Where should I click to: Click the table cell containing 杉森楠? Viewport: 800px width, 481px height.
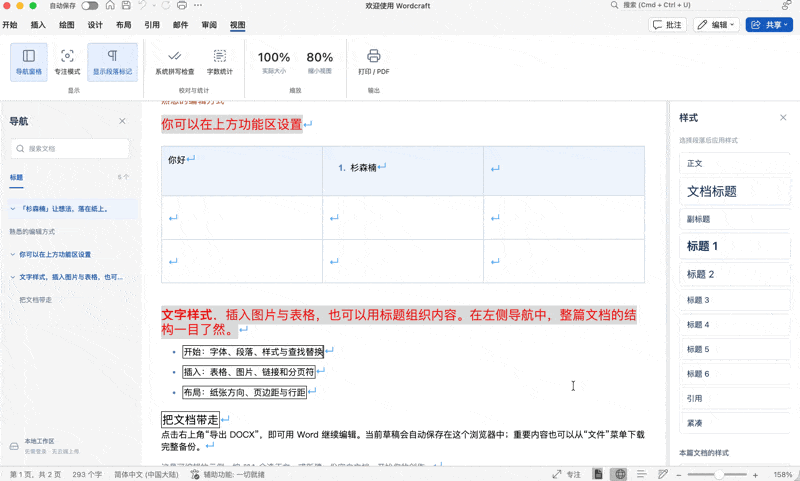pyautogui.click(x=403, y=171)
